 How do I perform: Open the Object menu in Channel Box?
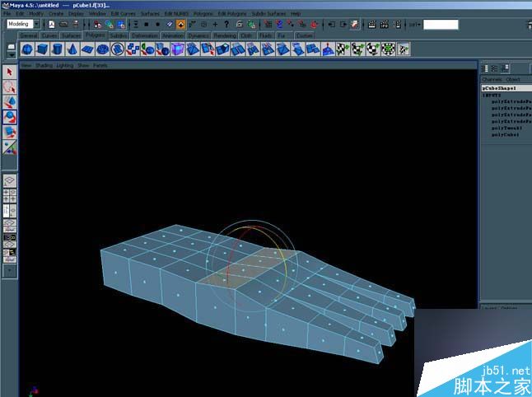(x=513, y=79)
